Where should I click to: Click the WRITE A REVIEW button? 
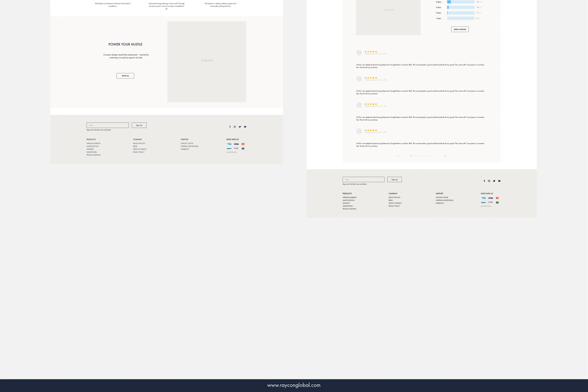tap(460, 29)
